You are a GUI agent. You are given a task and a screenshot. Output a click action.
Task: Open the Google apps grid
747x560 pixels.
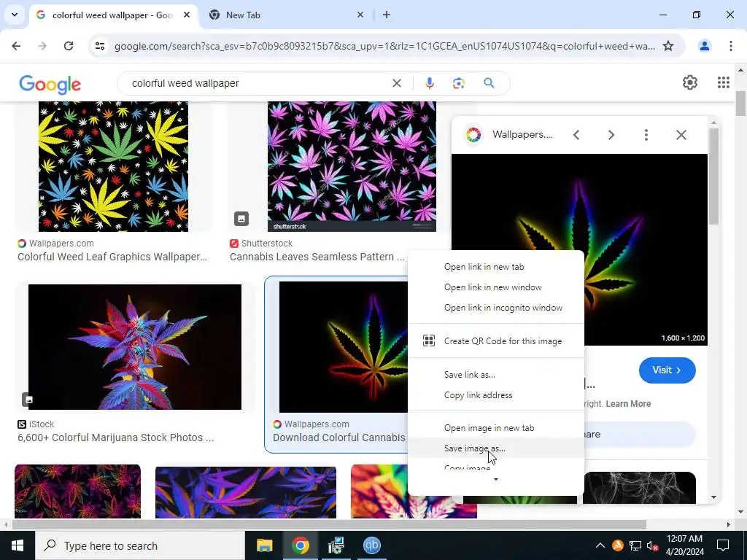pyautogui.click(x=723, y=82)
